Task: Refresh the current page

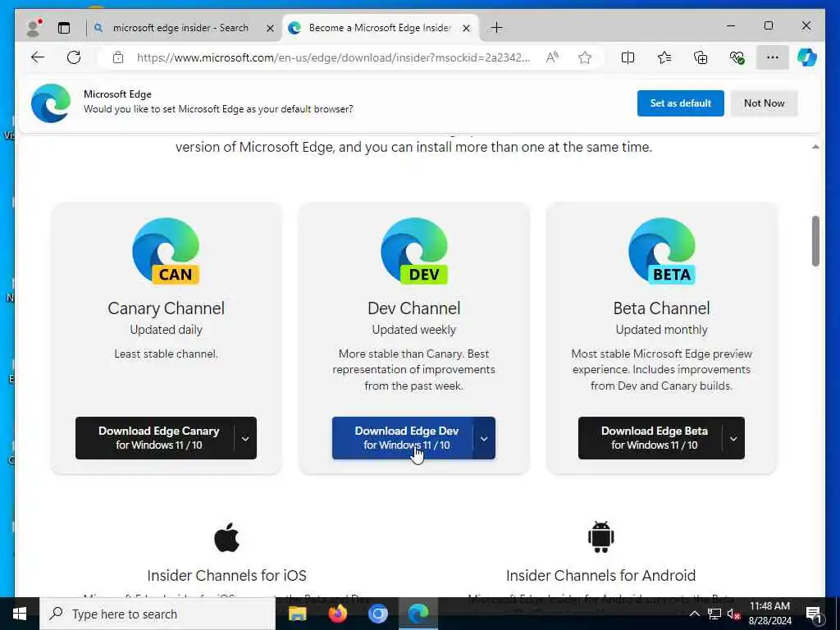Action: pos(74,57)
